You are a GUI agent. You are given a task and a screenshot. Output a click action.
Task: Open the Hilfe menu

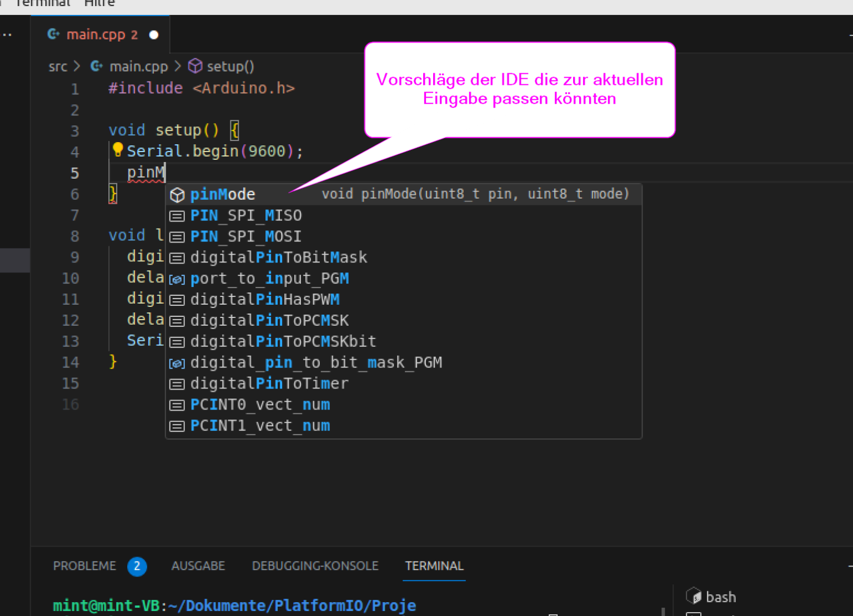pos(99,4)
